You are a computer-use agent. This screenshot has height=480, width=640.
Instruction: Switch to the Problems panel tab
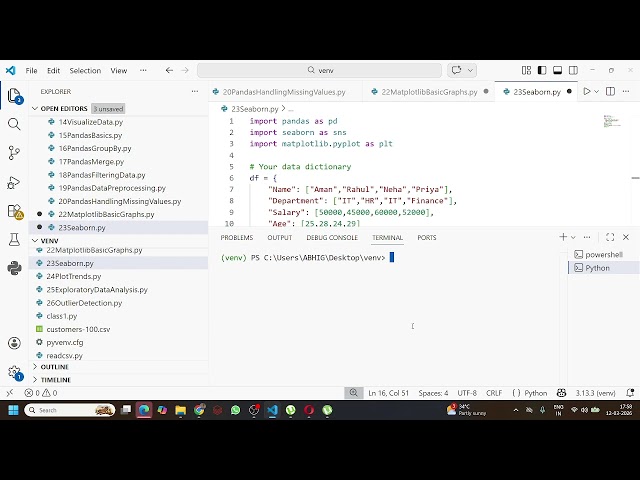tap(237, 237)
